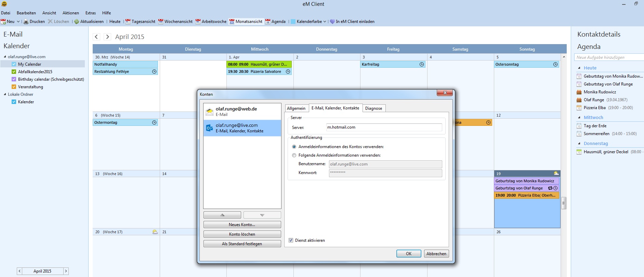Click reminder clock icon on Restzahlung Fethiye
The image size is (644, 277).
point(154,71)
